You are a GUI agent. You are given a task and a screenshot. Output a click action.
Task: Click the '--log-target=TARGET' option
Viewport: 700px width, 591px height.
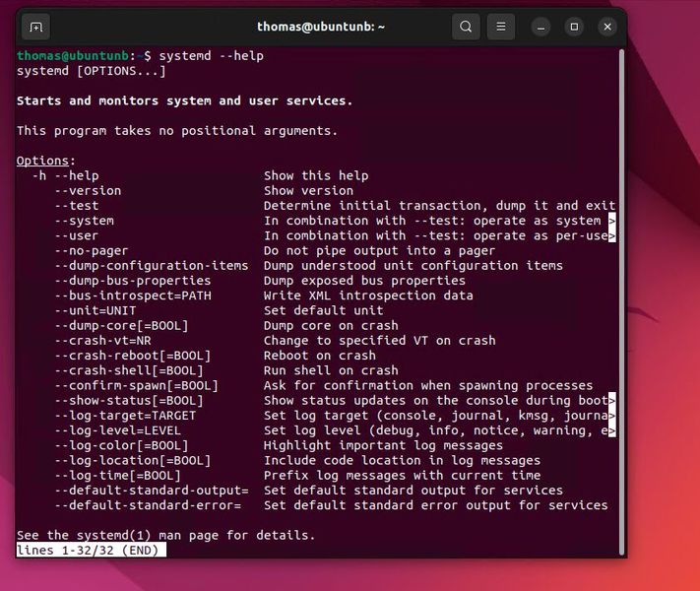pyautogui.click(x=125, y=416)
